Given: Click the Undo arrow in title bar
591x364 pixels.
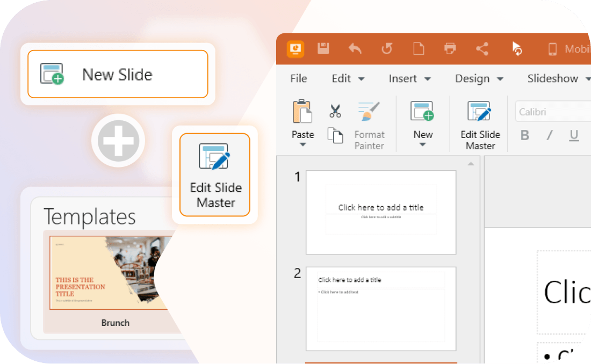Looking at the screenshot, I should 355,49.
